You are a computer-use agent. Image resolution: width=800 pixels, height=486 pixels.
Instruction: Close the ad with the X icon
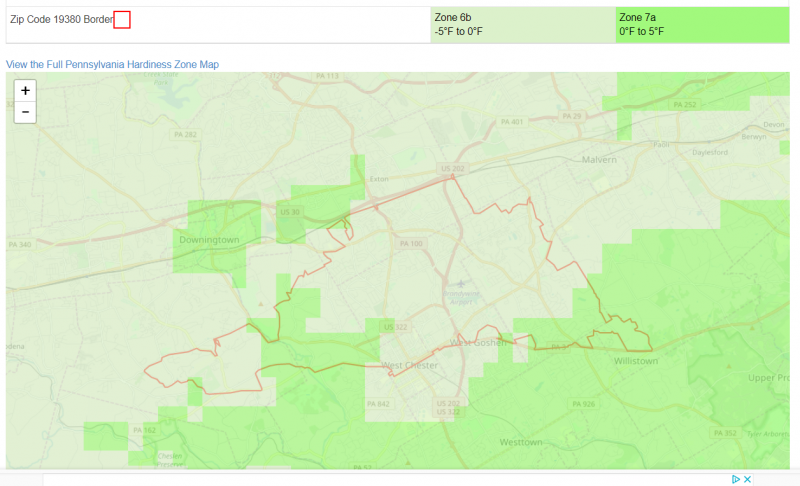pos(748,479)
